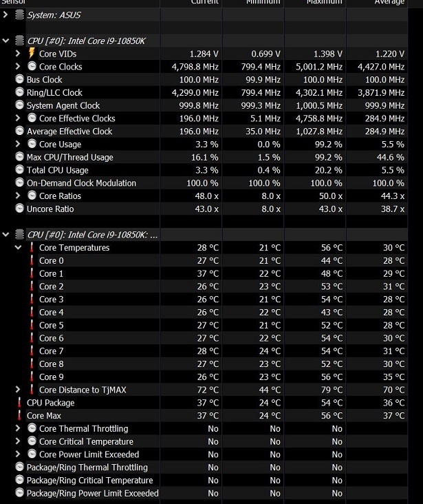Click the Average column header
This screenshot has width=423, height=504.
coord(389,3)
